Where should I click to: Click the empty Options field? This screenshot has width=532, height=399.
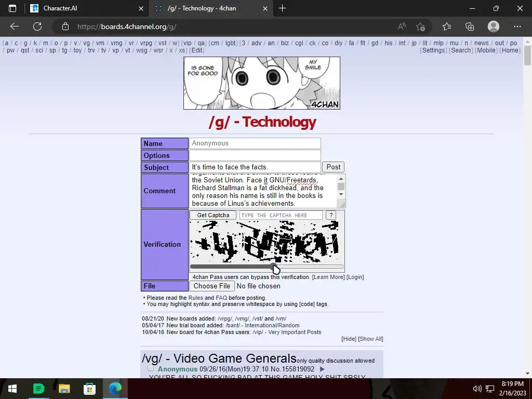point(255,155)
